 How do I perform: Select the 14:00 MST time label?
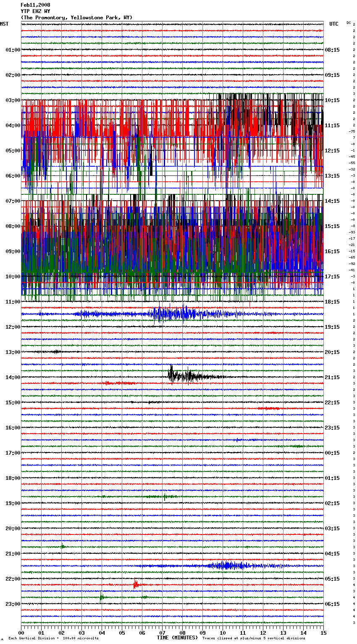click(13, 377)
